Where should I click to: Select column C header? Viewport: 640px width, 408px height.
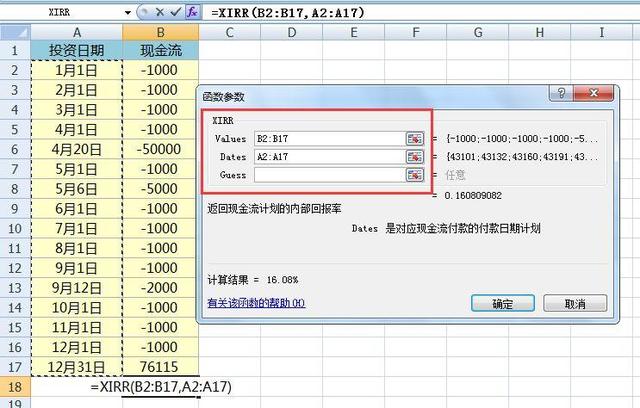[229, 32]
